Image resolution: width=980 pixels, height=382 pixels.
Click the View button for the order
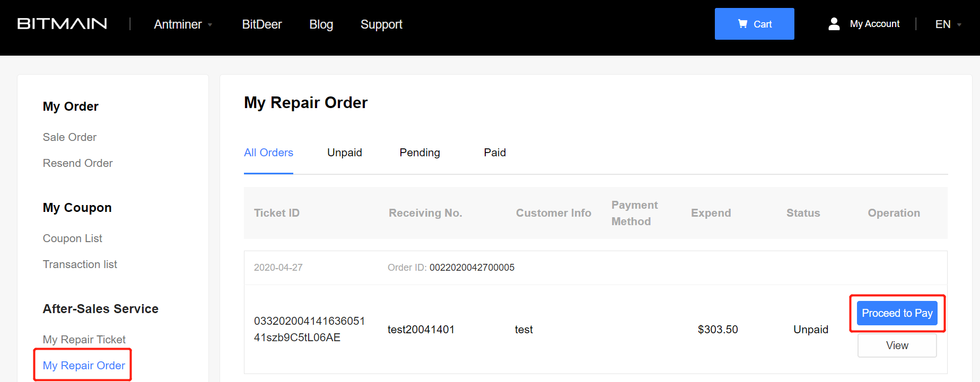pos(897,345)
